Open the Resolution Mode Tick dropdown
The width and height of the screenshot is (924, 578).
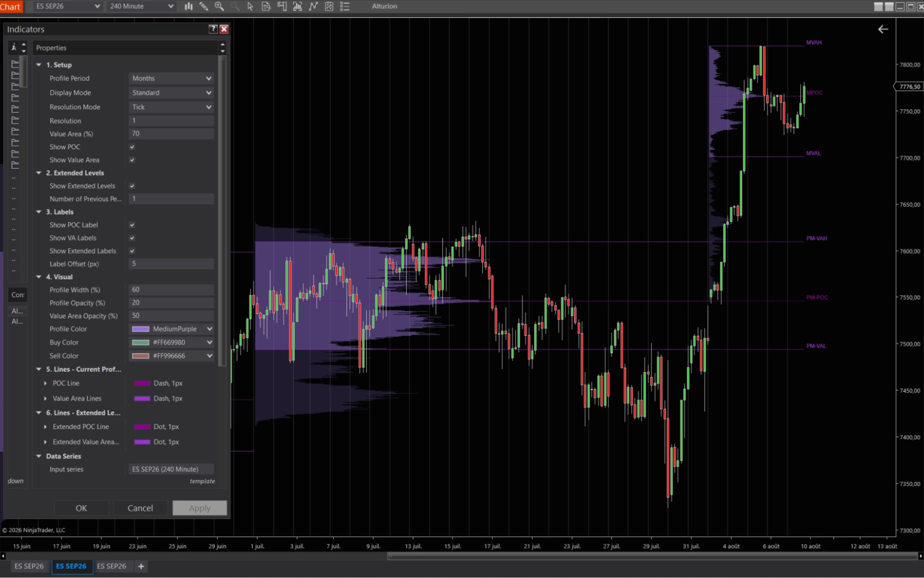coord(172,107)
